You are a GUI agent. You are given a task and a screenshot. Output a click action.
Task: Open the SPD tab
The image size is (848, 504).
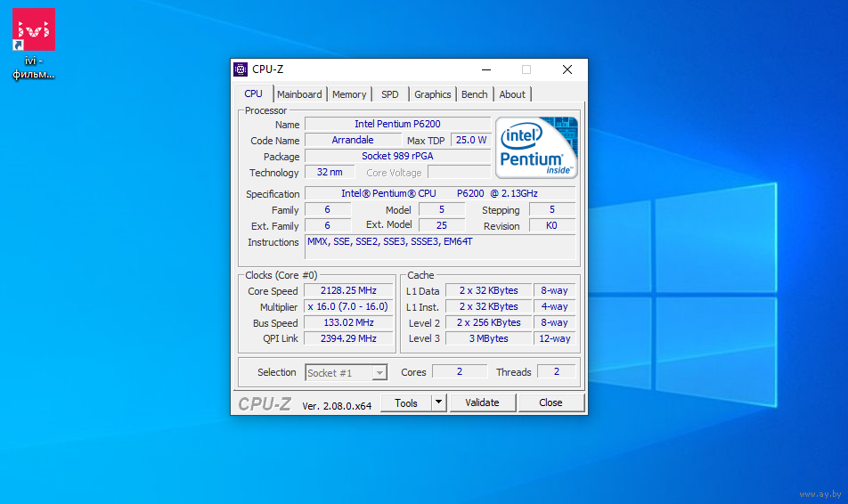390,94
